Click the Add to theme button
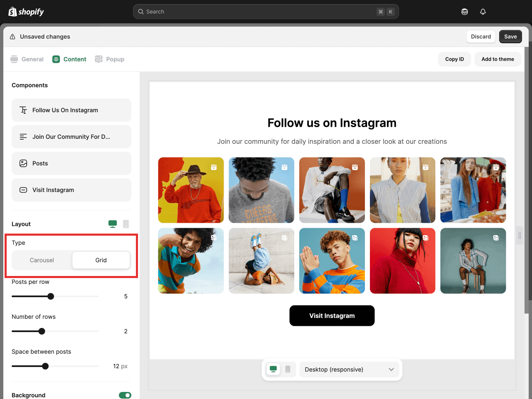532x399 pixels. pos(498,59)
